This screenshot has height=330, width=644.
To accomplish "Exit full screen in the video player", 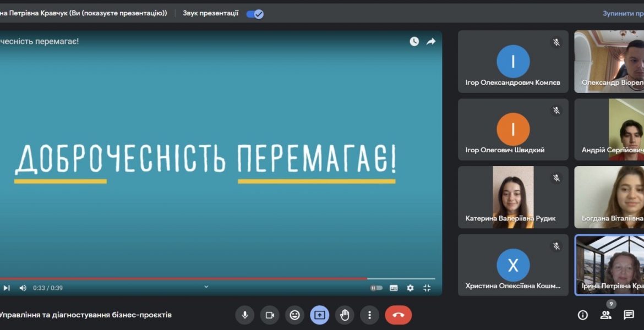I will coord(427,288).
